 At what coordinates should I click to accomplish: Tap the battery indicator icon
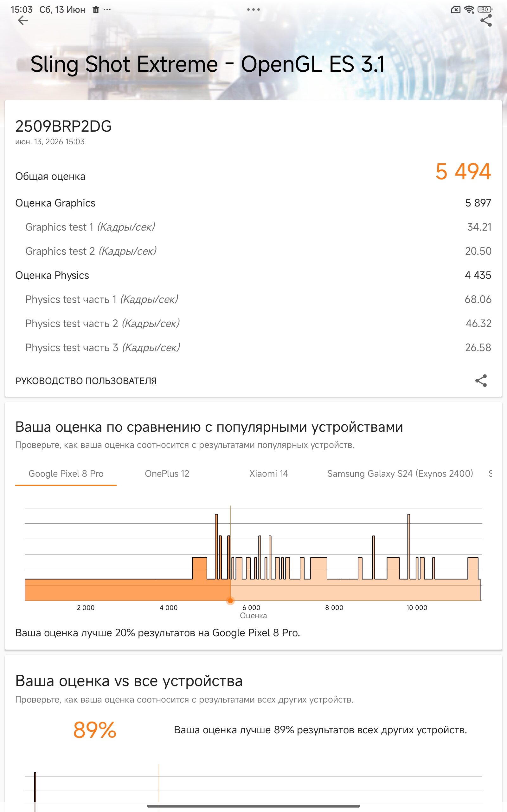point(485,10)
